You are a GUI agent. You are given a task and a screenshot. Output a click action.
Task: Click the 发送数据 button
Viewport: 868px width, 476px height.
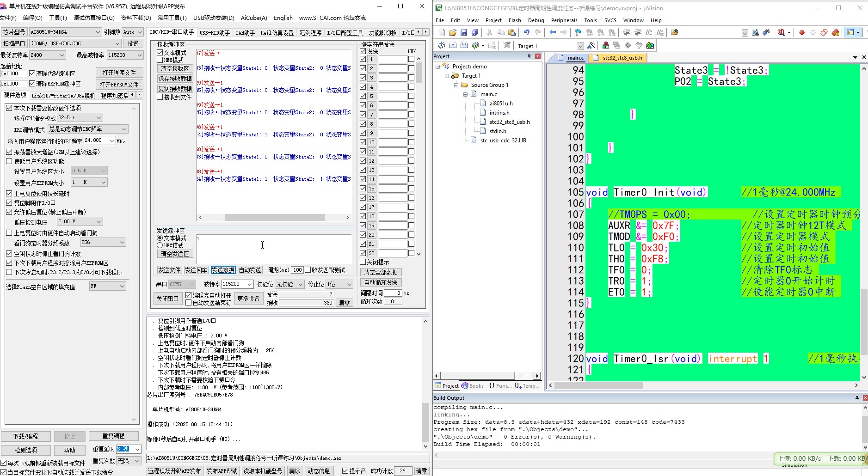[x=223, y=270]
